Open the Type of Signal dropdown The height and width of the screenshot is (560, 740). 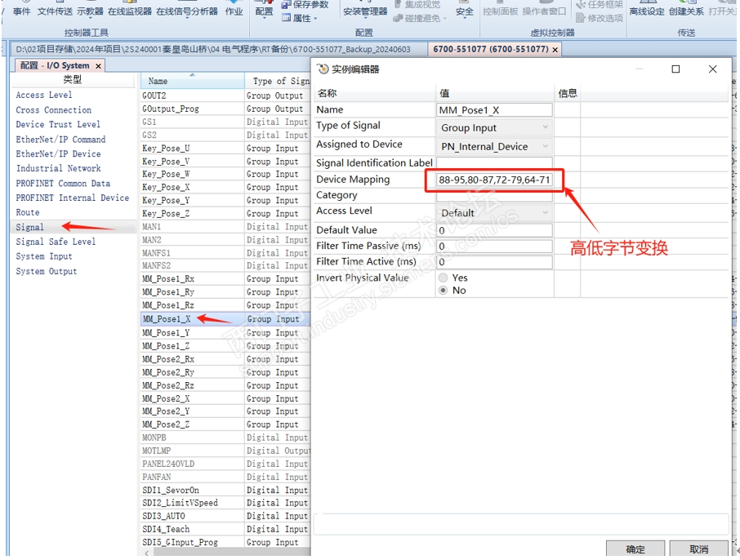[494, 128]
